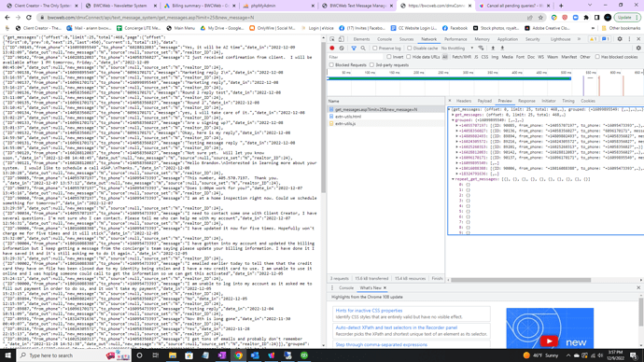Screen dimensions: 644x362
Task: Import HAR file with upload arrow
Action: click(493, 48)
